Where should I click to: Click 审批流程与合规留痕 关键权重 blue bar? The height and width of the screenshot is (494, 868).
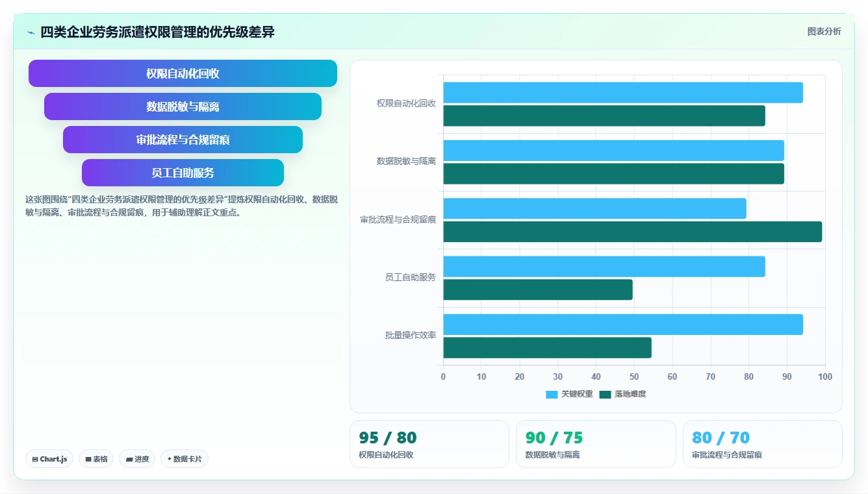595,208
